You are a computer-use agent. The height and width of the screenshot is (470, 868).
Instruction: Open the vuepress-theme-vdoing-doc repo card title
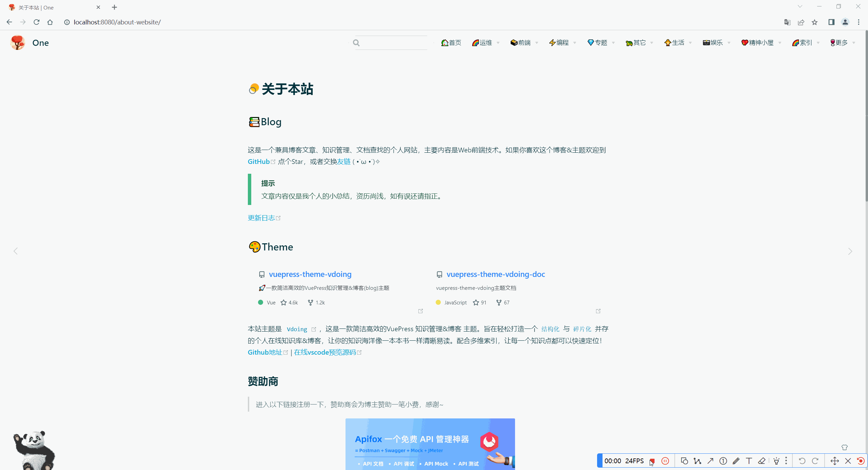point(496,274)
